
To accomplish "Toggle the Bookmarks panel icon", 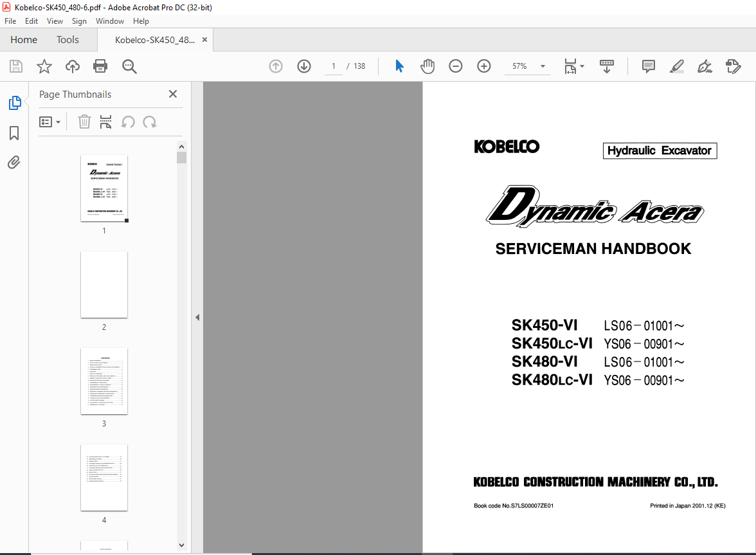I will point(14,133).
